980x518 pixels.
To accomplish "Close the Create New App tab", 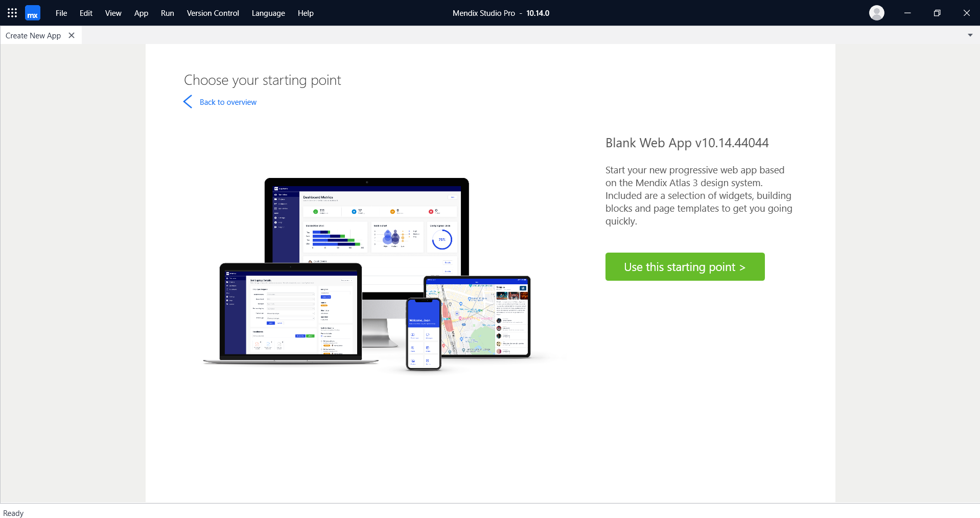I will [72, 35].
